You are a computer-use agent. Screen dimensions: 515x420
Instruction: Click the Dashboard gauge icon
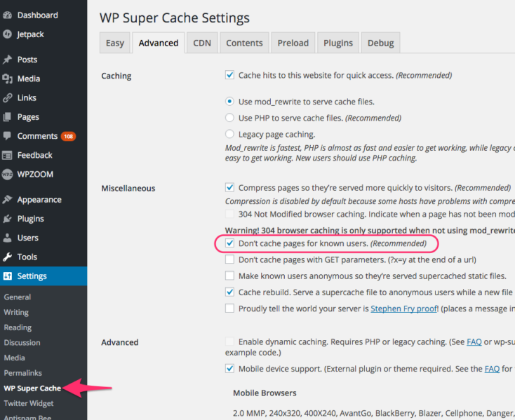7,15
